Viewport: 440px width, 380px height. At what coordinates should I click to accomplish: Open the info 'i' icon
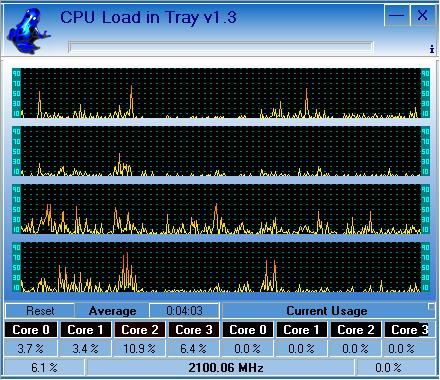click(432, 49)
